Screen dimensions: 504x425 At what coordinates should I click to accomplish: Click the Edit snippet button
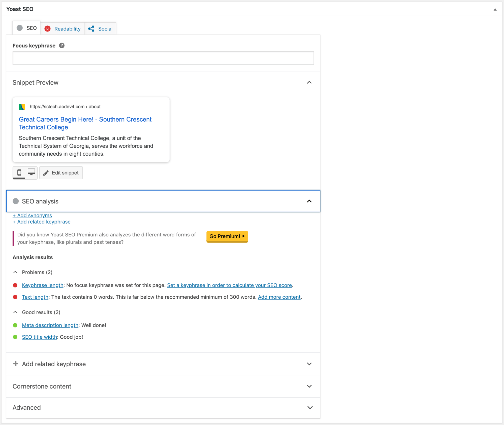click(61, 173)
